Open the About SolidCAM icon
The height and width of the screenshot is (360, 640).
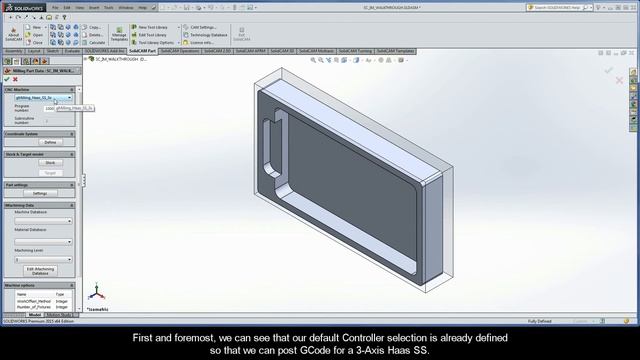13,34
